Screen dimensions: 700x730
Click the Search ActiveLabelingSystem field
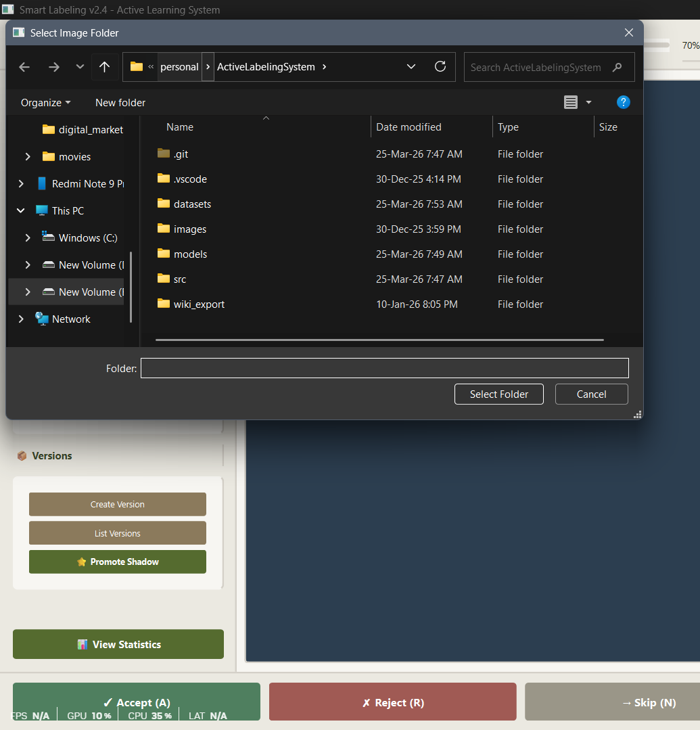549,68
